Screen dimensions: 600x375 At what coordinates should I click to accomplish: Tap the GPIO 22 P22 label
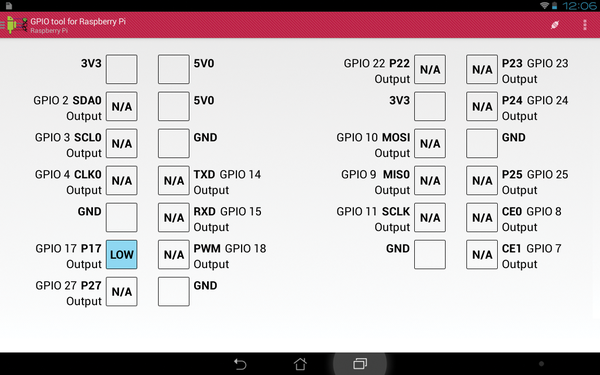click(x=377, y=63)
